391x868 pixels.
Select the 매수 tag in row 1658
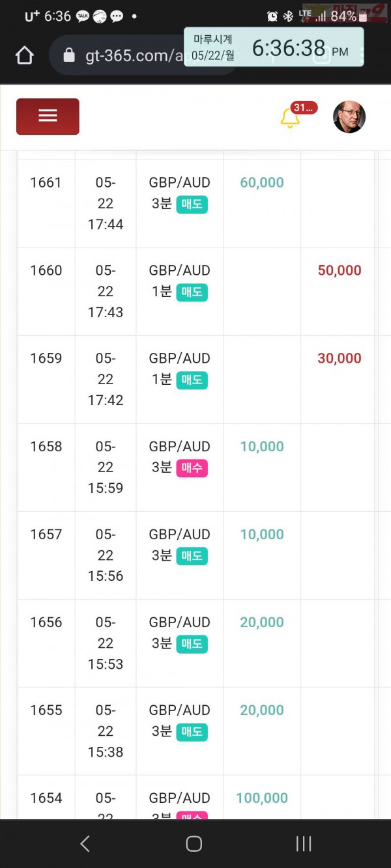192,468
